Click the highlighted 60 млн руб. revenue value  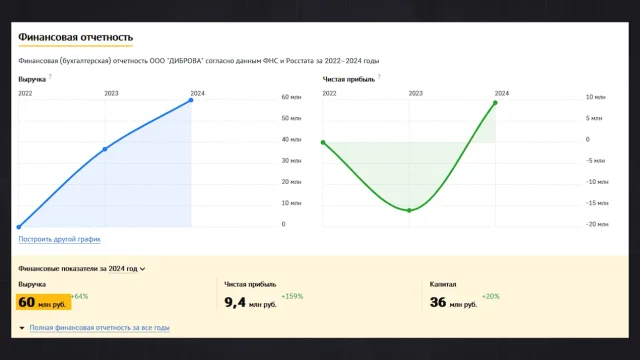click(43, 302)
